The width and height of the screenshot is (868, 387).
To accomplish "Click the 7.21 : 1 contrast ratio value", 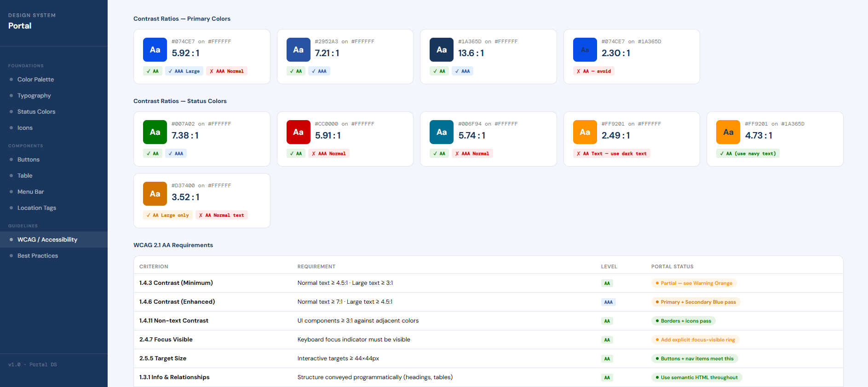I will 327,53.
